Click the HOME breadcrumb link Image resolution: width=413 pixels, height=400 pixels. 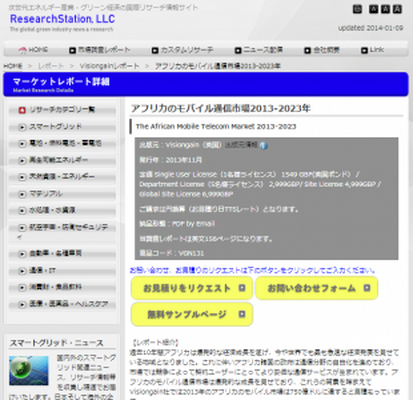[x=13, y=66]
